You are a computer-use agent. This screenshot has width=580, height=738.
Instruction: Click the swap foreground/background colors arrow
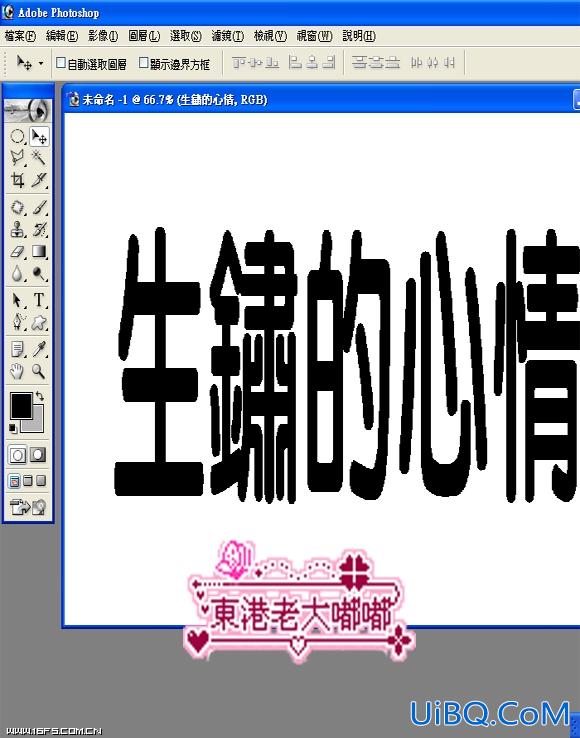pyautogui.click(x=40, y=396)
